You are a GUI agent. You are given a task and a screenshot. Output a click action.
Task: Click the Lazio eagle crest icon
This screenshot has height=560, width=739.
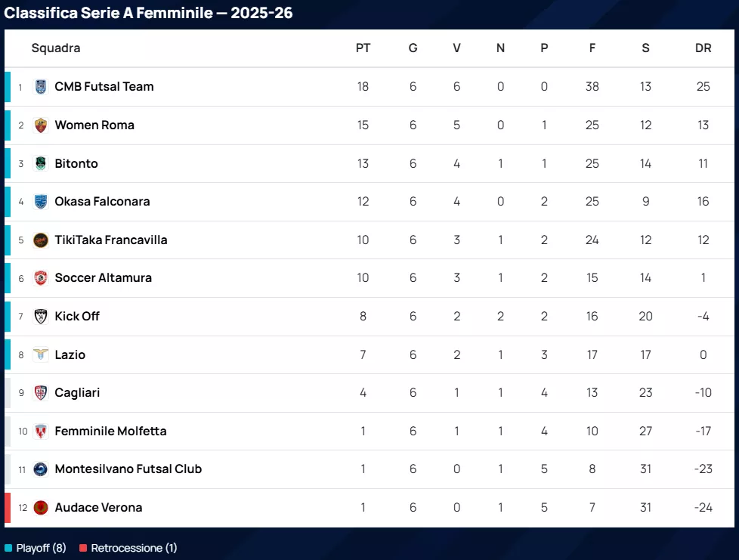pos(41,354)
